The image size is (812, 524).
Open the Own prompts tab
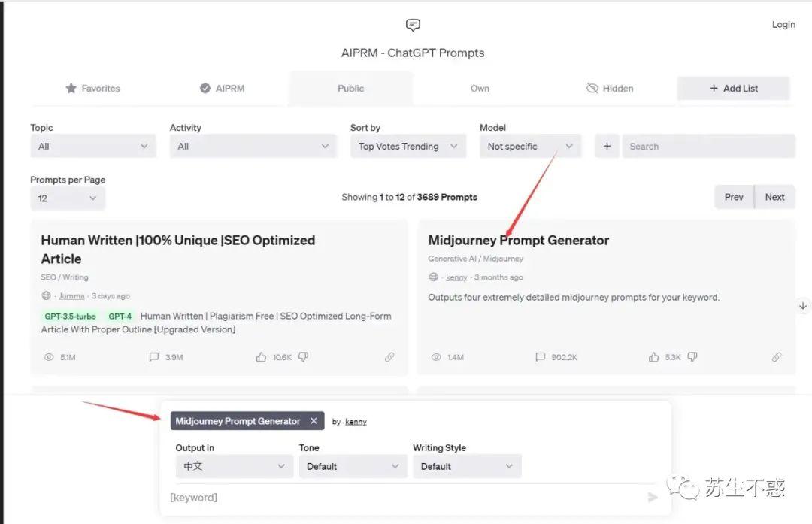(480, 89)
